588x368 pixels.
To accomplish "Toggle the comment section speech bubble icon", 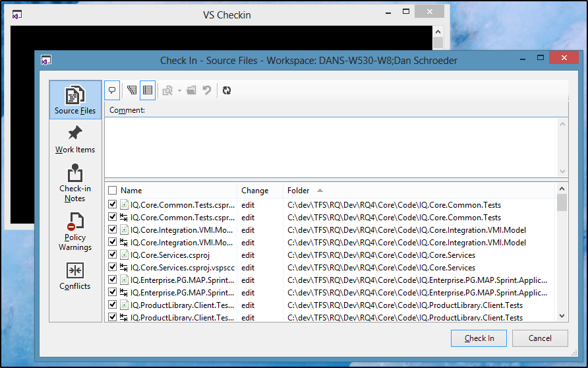I will click(112, 90).
